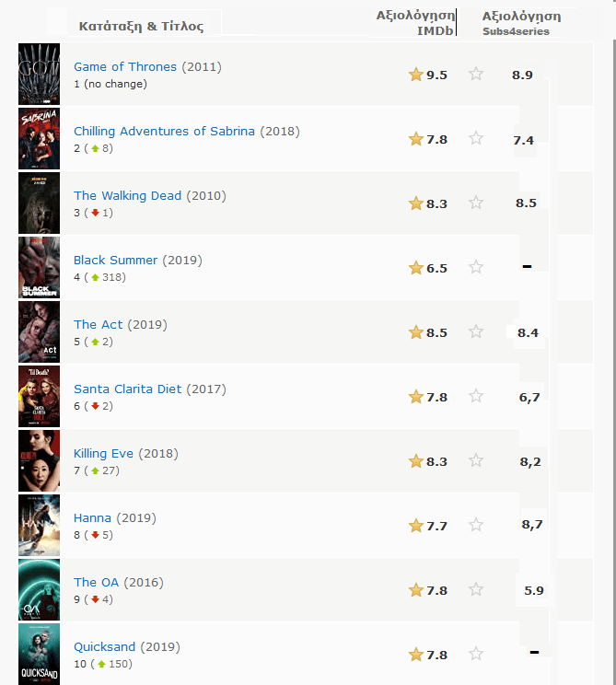Screen dimensions: 616x685
Task: Sort by the IMDb rating column header
Action: [416, 23]
